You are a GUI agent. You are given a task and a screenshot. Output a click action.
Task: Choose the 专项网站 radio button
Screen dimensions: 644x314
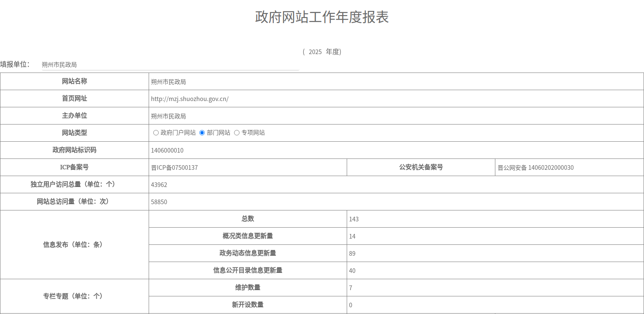(237, 133)
